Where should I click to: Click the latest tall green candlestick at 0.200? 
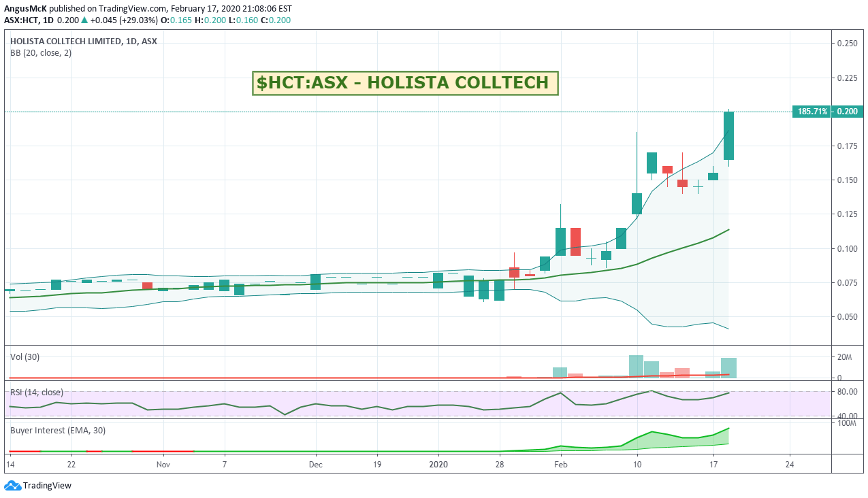[728, 135]
